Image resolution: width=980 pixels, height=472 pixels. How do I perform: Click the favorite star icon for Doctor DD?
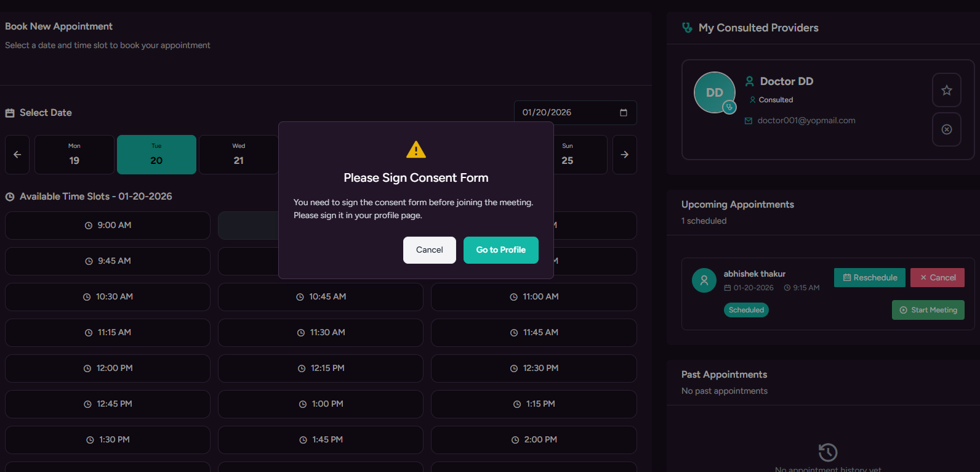[946, 90]
